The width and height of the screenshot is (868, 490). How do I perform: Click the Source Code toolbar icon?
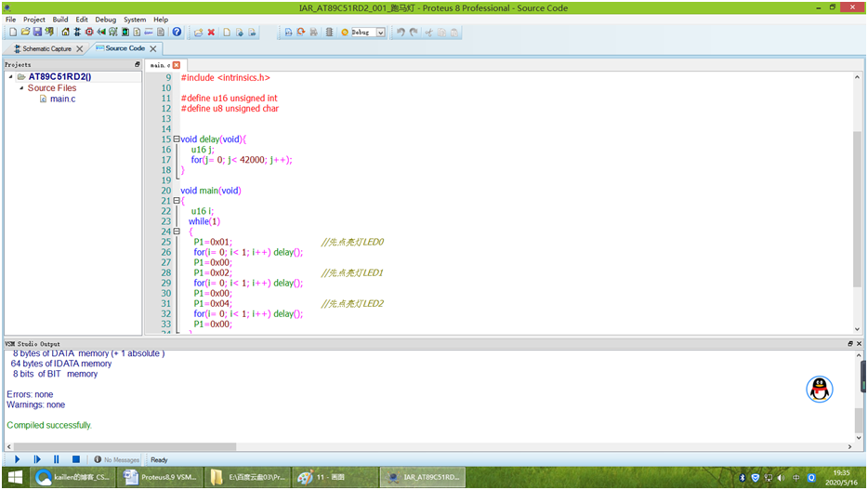[x=149, y=33]
